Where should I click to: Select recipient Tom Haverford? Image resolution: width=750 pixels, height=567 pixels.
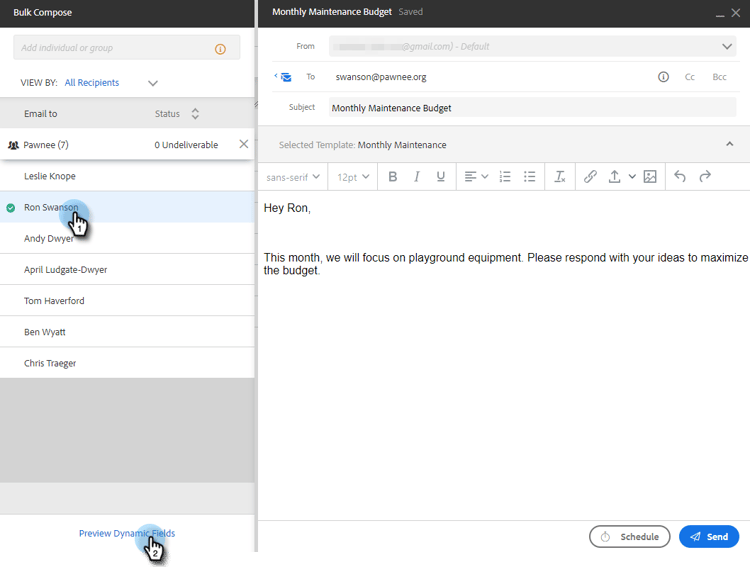(x=127, y=300)
